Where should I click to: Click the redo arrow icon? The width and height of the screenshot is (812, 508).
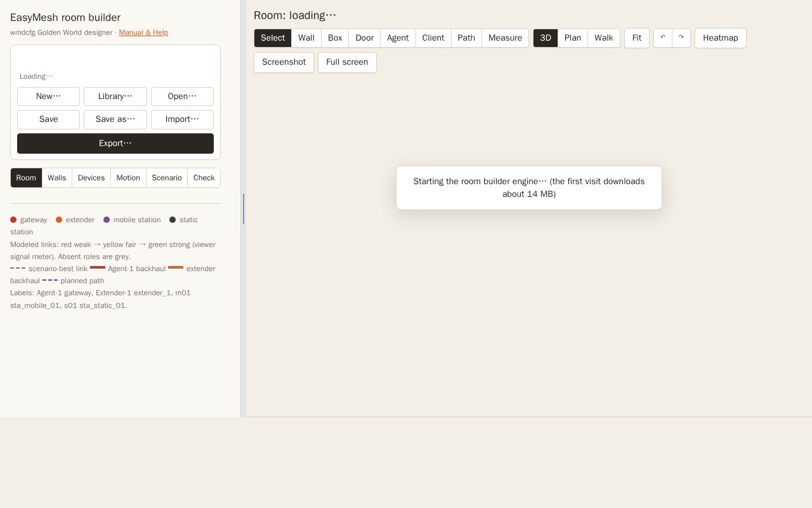(x=681, y=38)
